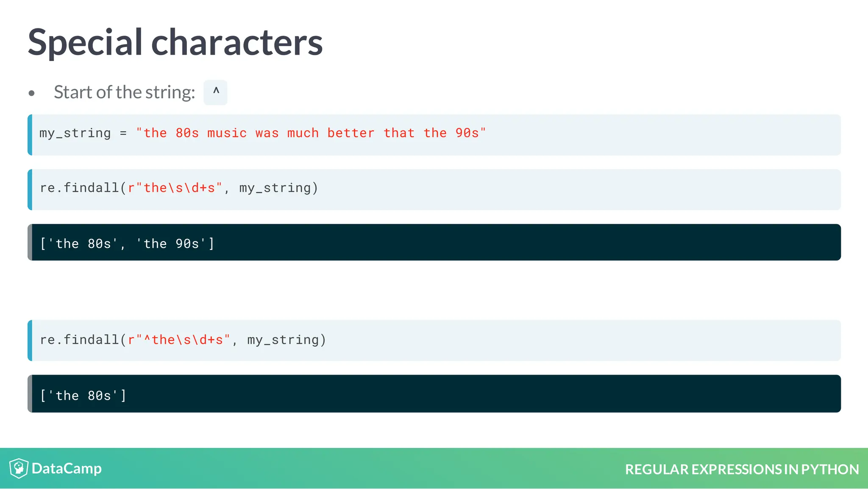This screenshot has height=489, width=868.
Task: Click the 'Special characters' slide title
Action: coord(175,42)
